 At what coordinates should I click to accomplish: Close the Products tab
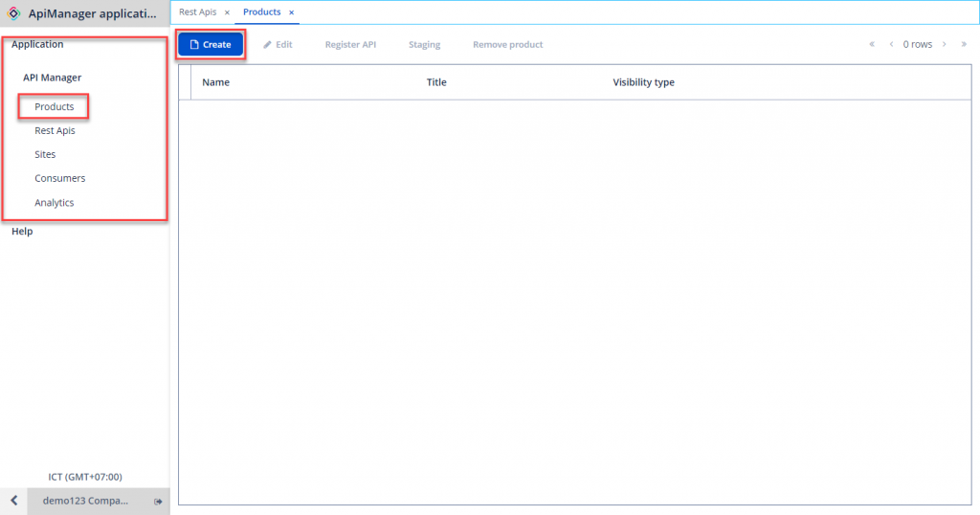click(292, 12)
